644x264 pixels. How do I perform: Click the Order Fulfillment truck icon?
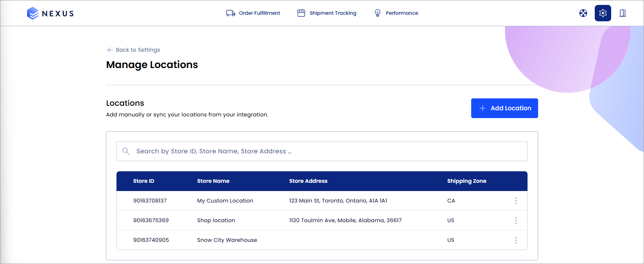231,13
